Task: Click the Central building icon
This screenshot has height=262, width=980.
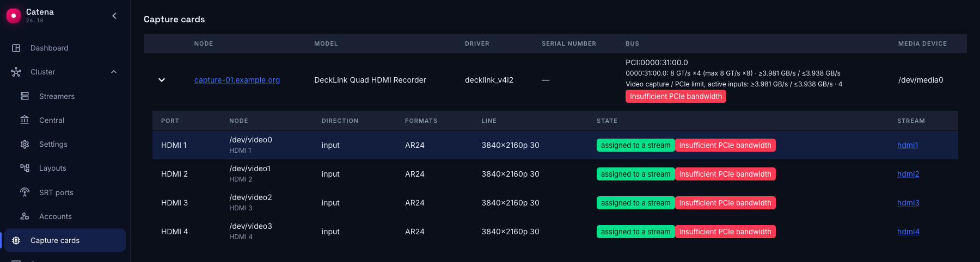Action: click(x=24, y=120)
